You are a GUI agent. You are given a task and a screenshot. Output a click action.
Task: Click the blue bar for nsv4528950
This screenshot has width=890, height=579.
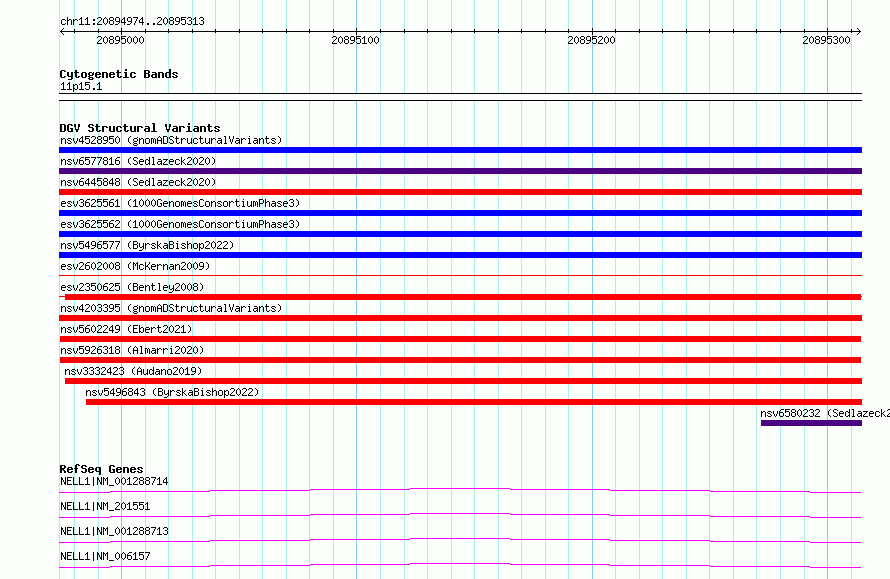(x=460, y=150)
